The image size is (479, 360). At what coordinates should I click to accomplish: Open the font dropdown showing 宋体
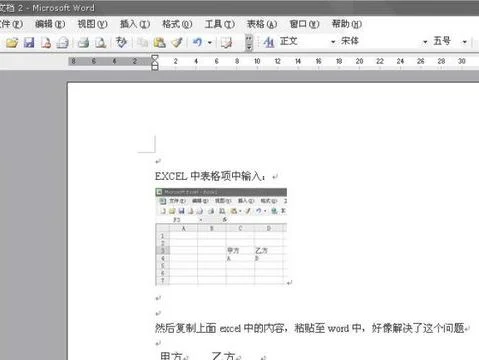383,41
